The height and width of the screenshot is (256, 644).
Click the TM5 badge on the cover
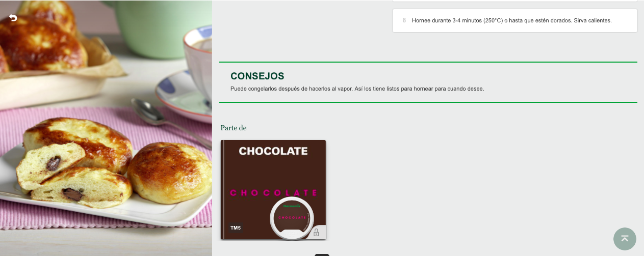pos(235,228)
